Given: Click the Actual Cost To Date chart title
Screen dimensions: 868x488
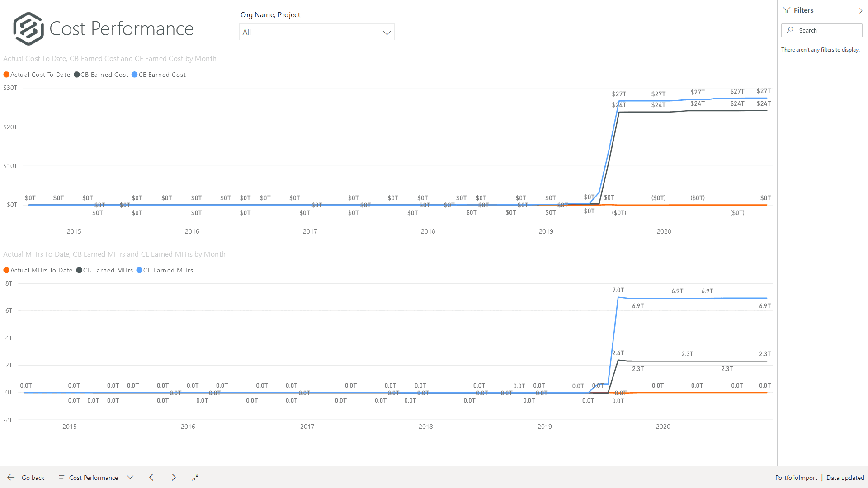Looking at the screenshot, I should click(110, 59).
